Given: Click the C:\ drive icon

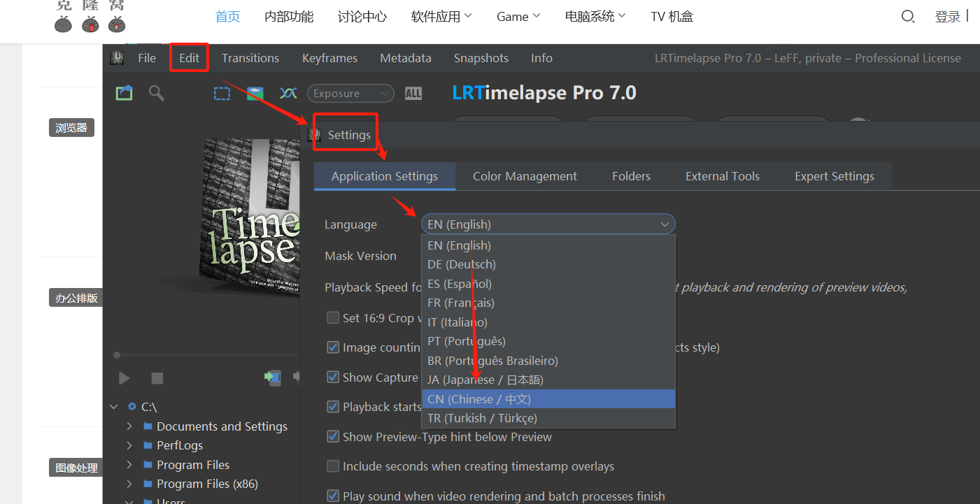Looking at the screenshot, I should pos(132,407).
